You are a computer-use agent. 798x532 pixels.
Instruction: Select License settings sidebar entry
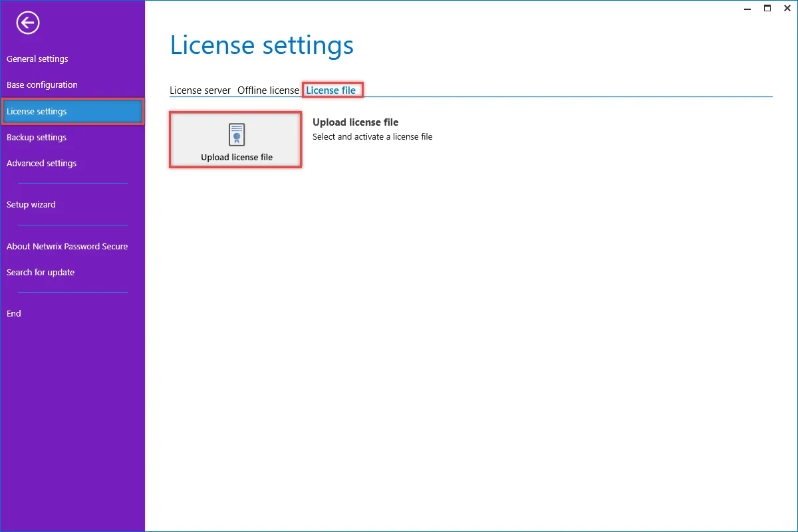(x=72, y=111)
